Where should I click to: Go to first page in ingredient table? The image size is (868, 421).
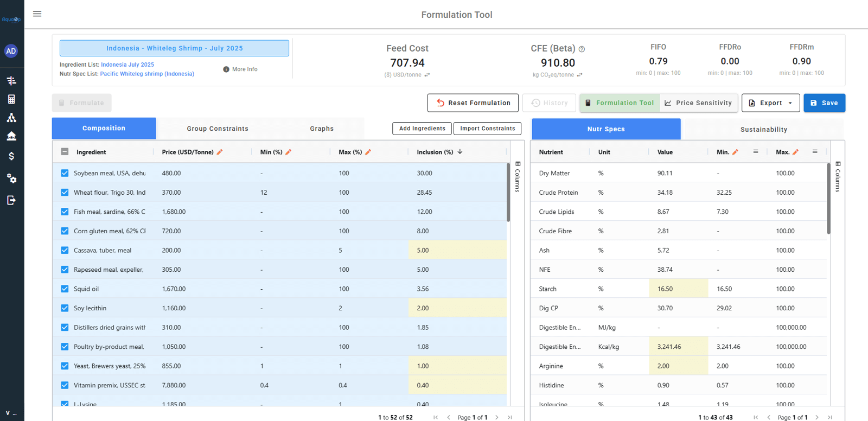point(436,417)
